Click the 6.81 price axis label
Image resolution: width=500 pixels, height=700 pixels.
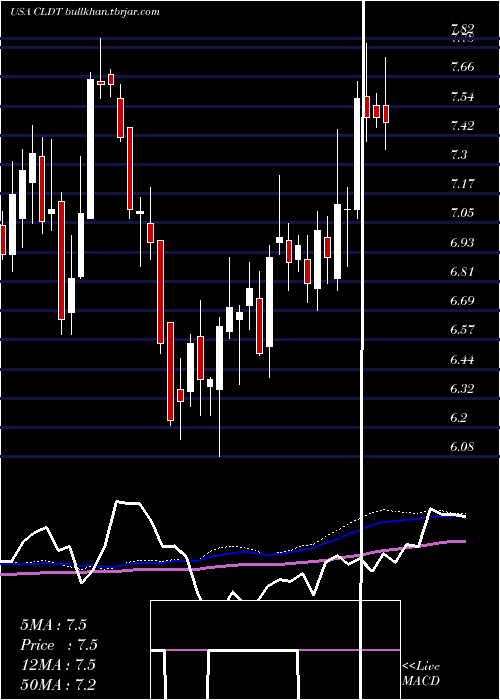pyautogui.click(x=462, y=271)
